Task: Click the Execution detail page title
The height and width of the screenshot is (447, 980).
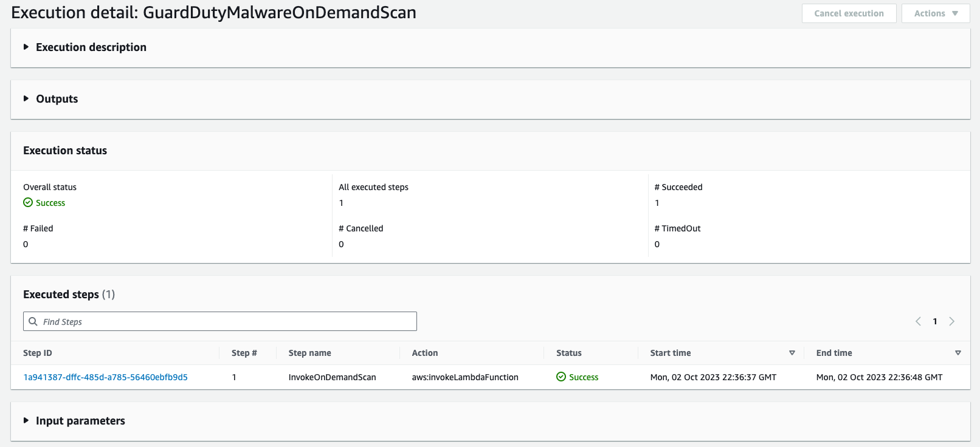Action: (213, 13)
